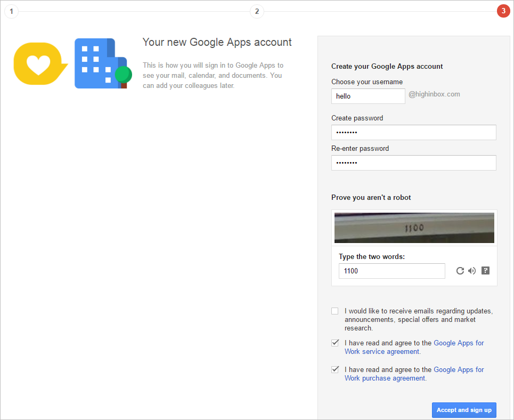Click the yellow heart speech bubble icon

(x=40, y=63)
